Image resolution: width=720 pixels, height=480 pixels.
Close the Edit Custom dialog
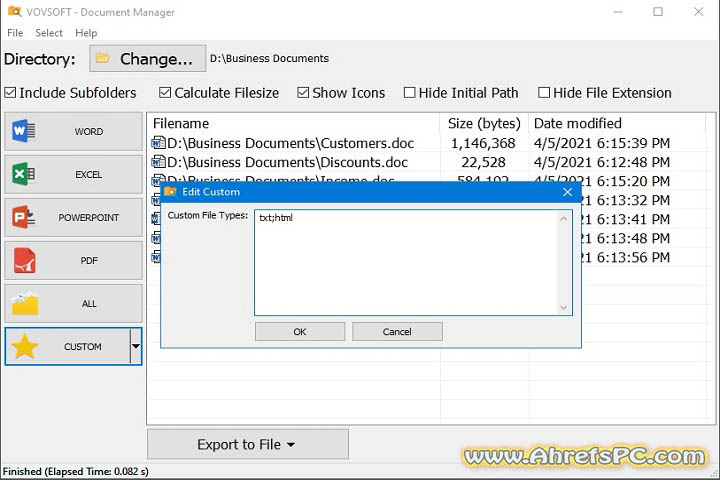click(568, 192)
